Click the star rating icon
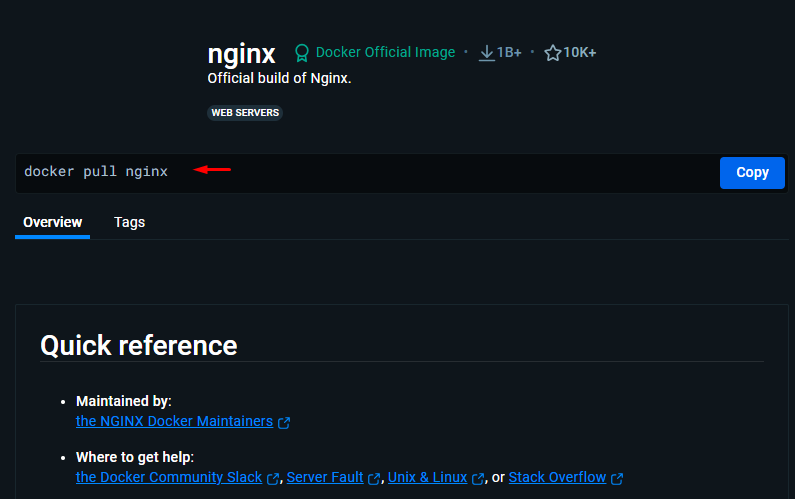The width and height of the screenshot is (795, 499). pos(552,53)
